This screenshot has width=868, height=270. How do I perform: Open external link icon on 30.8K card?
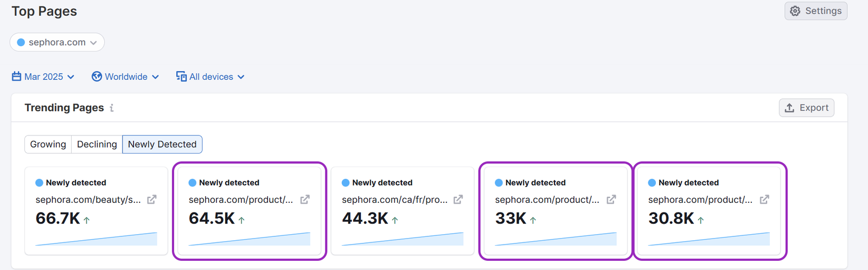pyautogui.click(x=764, y=200)
